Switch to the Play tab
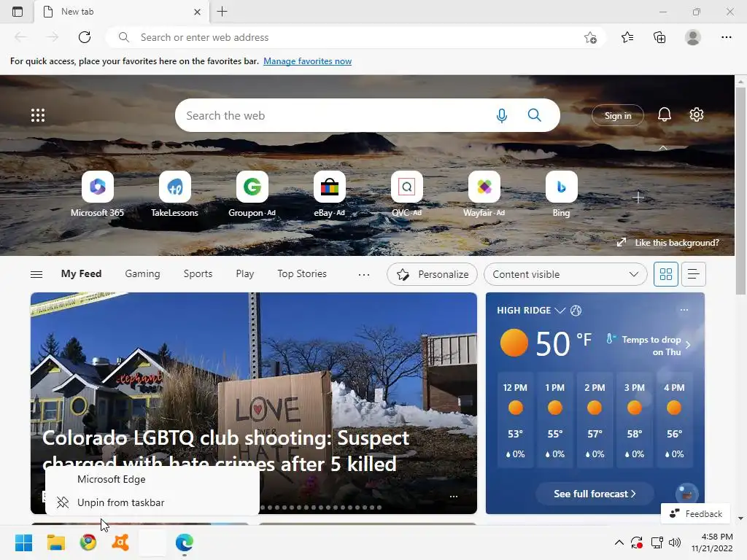The image size is (747, 560). click(245, 274)
